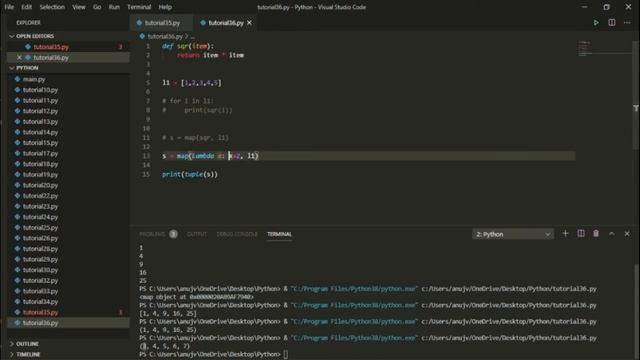640x360 pixels.
Task: Open tutorial30.py in the explorer
Action: point(69,270)
